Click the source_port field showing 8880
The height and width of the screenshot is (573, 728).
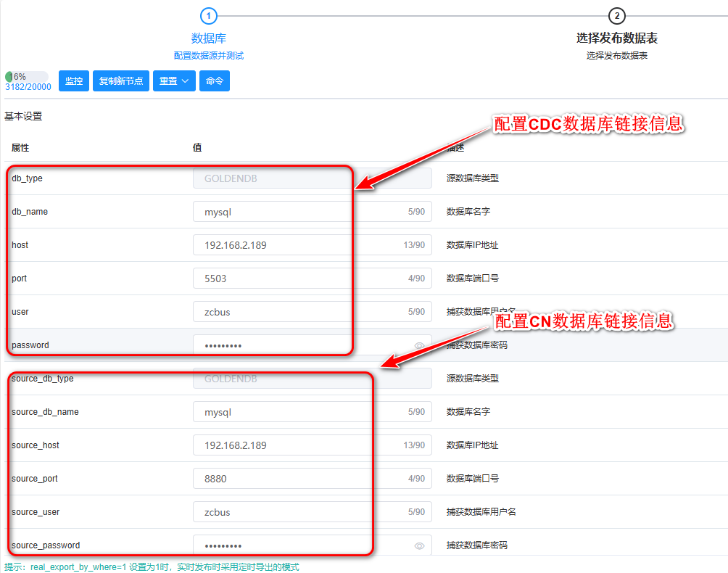pyautogui.click(x=297, y=479)
